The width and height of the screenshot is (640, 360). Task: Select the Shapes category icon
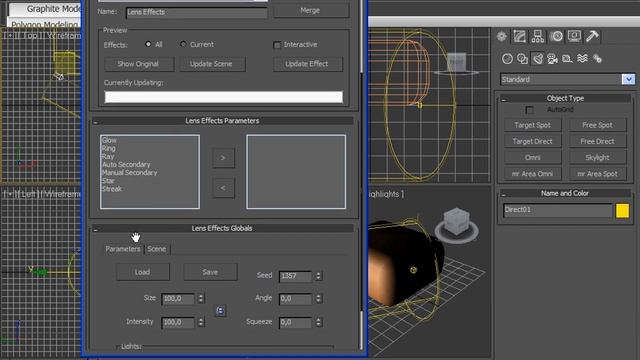(522, 59)
